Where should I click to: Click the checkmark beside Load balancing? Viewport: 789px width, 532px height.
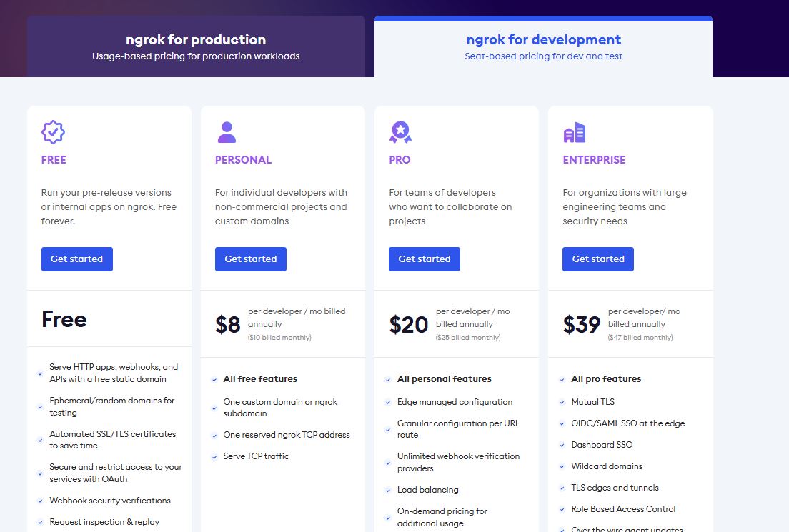[x=388, y=491]
